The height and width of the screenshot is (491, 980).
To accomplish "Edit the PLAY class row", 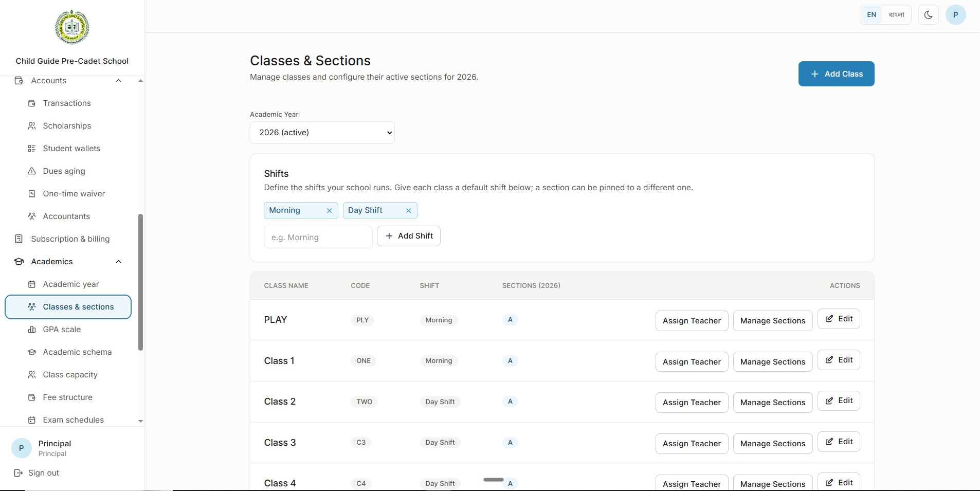I will pyautogui.click(x=839, y=319).
